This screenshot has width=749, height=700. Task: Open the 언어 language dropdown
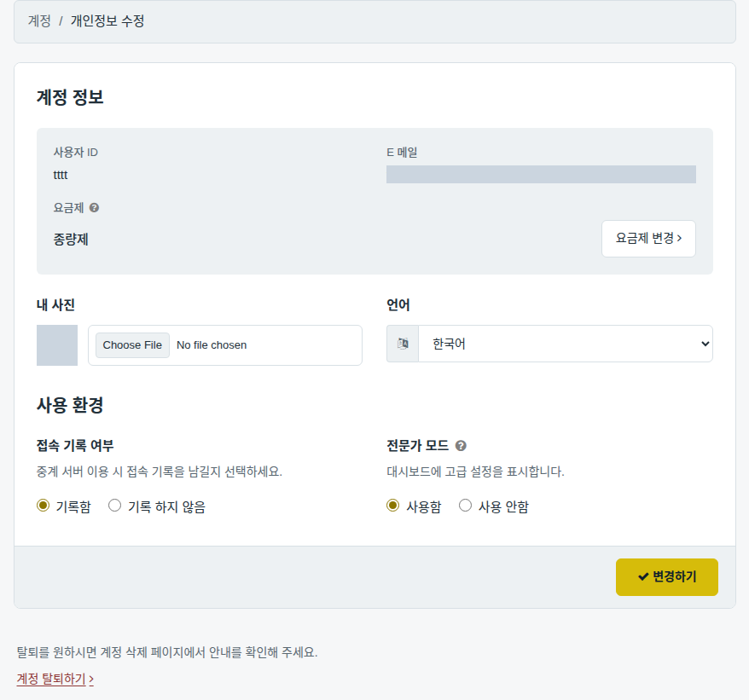click(x=566, y=344)
